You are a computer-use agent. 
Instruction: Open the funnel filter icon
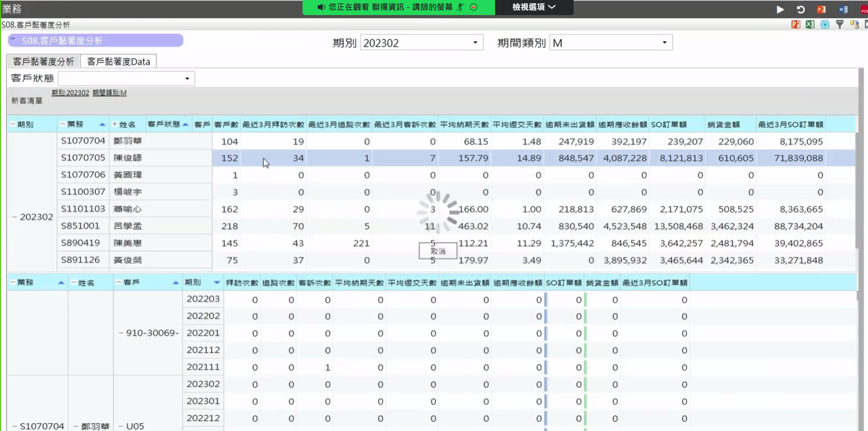click(840, 25)
